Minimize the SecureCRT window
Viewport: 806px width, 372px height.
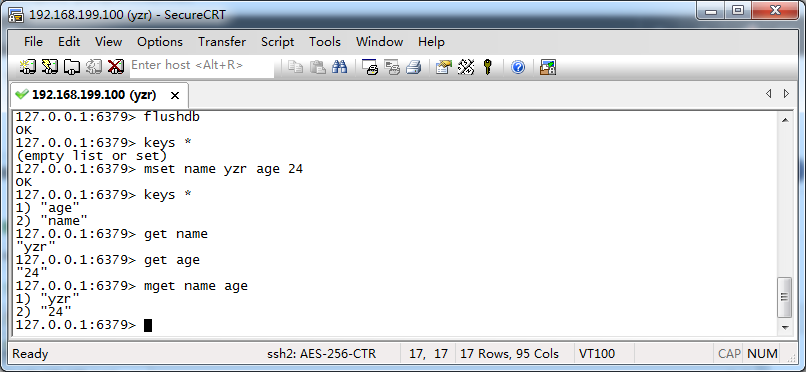[x=711, y=11]
